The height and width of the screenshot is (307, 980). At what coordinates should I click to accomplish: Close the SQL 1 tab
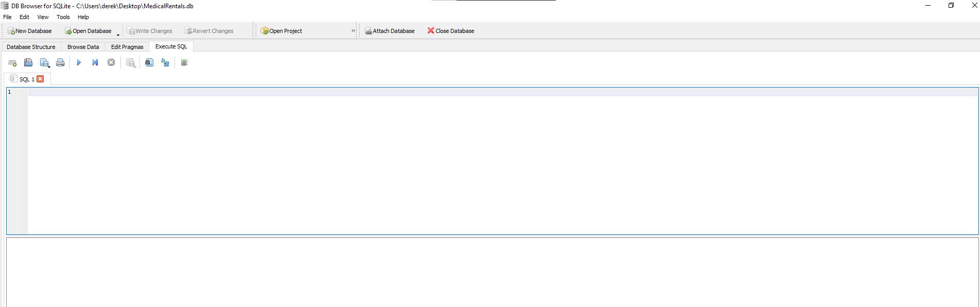(x=40, y=79)
